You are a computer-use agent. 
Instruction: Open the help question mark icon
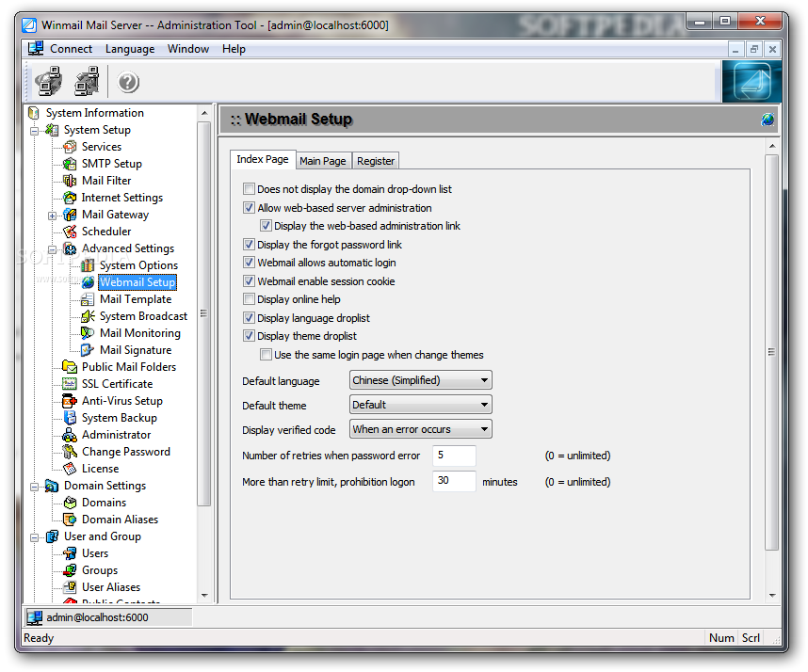[128, 83]
